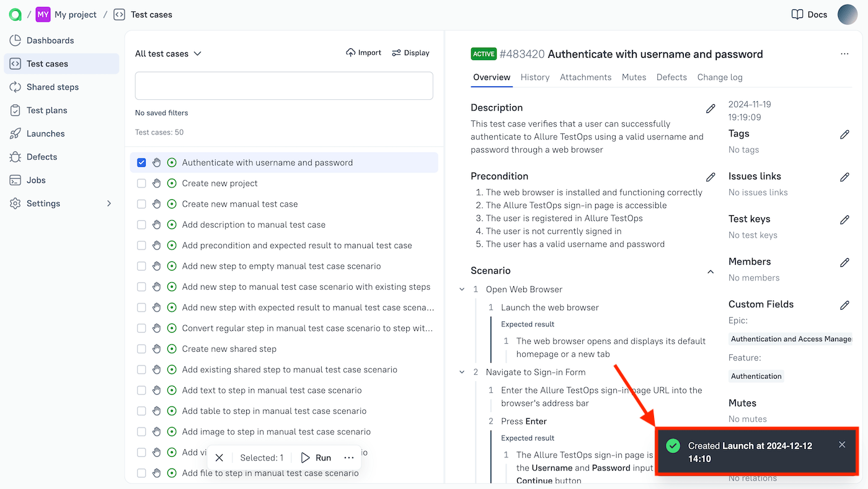Open the Defects bug icon in sidebar

[x=15, y=157]
